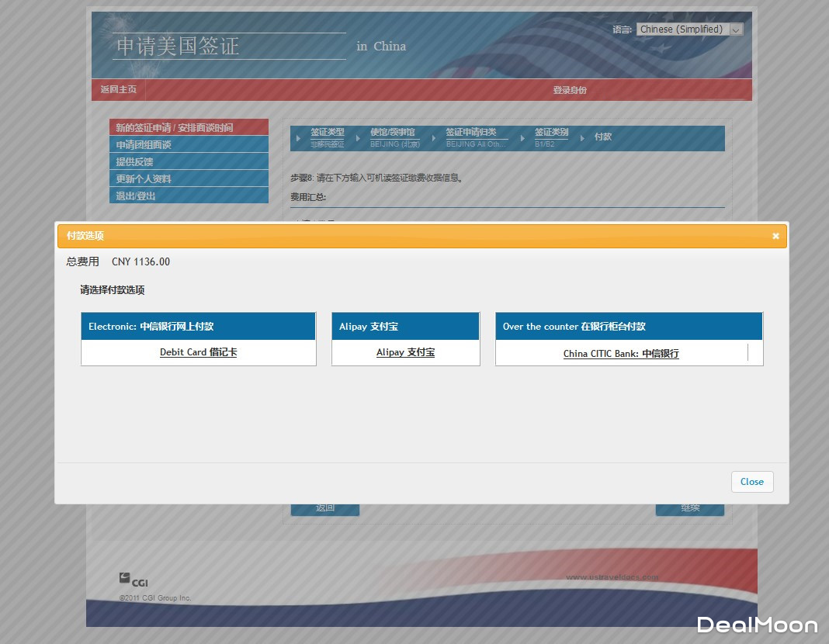Close the 付款选项 dialog with the X icon
Viewport: 829px width, 644px height.
(x=775, y=237)
